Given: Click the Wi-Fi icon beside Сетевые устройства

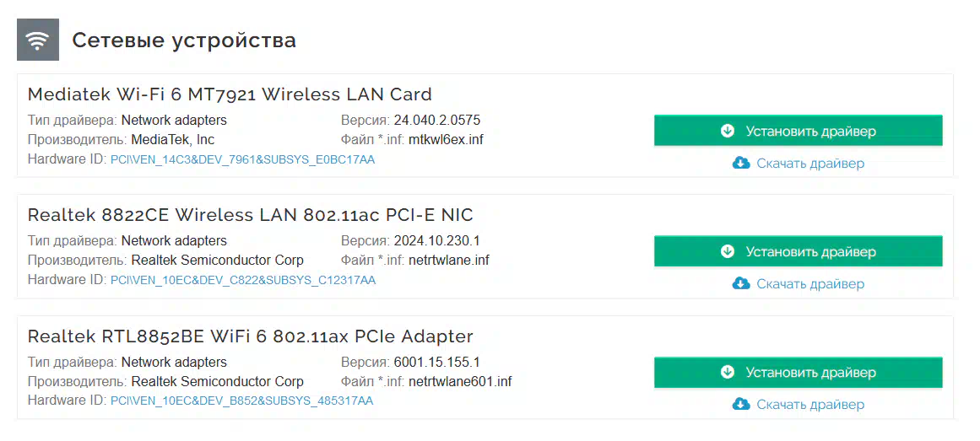Looking at the screenshot, I should click(38, 40).
